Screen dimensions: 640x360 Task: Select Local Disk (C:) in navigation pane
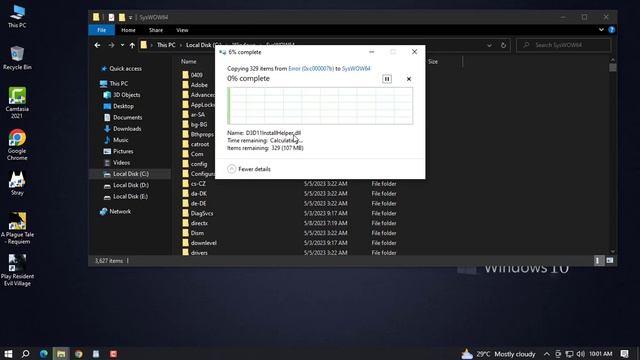[130, 174]
